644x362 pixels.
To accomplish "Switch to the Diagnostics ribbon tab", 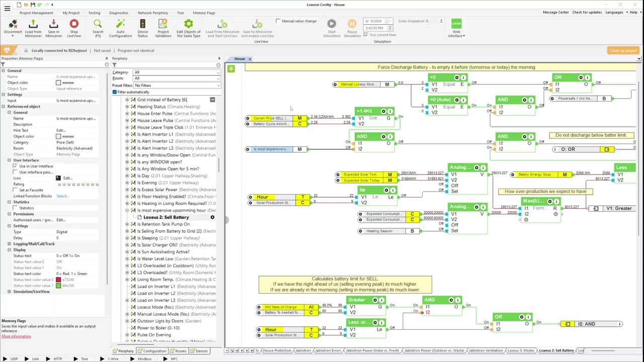I will tap(119, 13).
